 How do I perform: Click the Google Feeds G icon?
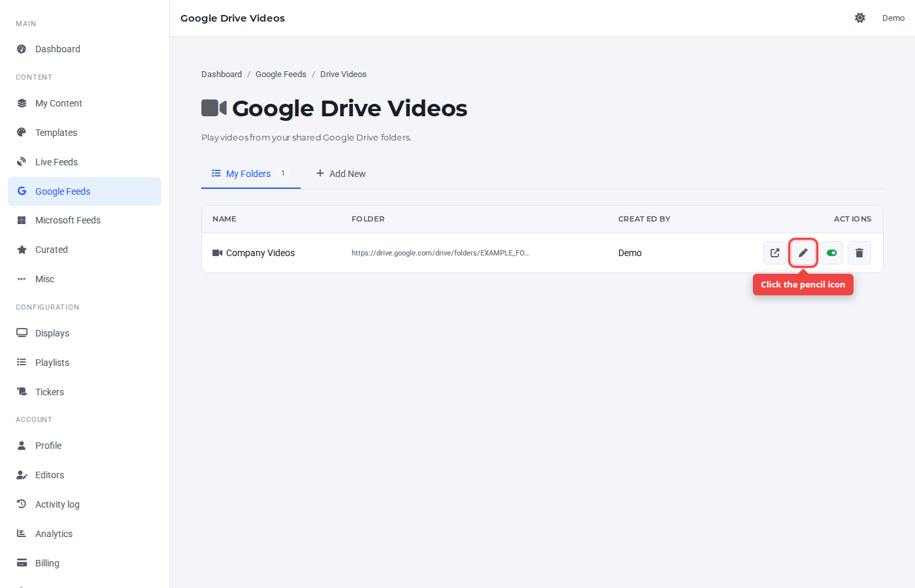tap(22, 191)
